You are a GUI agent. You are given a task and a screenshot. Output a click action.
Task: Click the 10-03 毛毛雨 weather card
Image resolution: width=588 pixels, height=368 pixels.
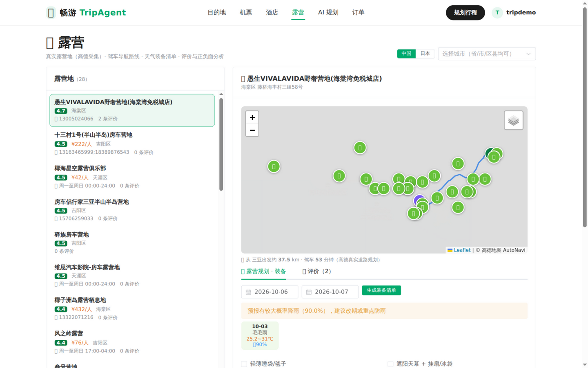coord(260,335)
